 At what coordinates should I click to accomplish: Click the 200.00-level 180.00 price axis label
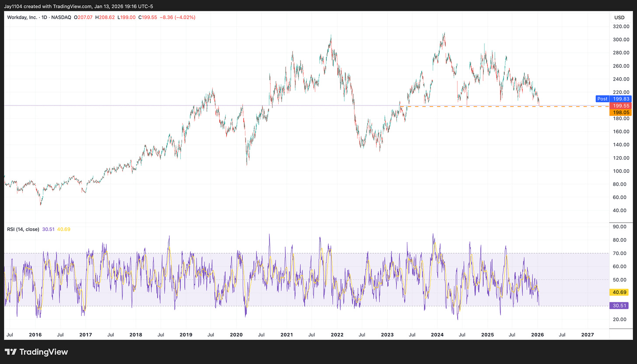(620, 119)
